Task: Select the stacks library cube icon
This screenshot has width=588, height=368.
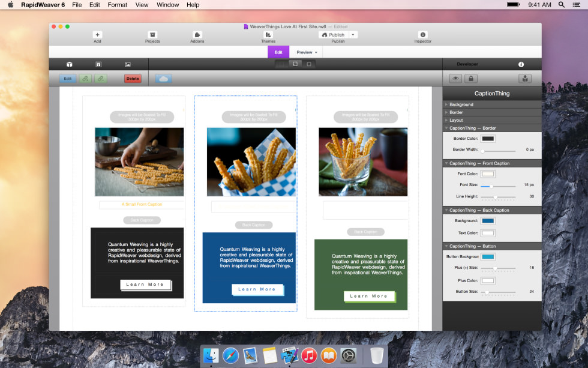Action: [70, 64]
